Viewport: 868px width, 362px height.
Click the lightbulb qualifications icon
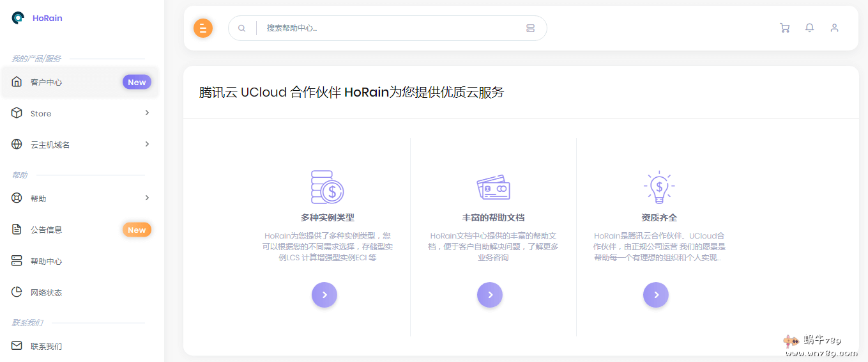[659, 187]
